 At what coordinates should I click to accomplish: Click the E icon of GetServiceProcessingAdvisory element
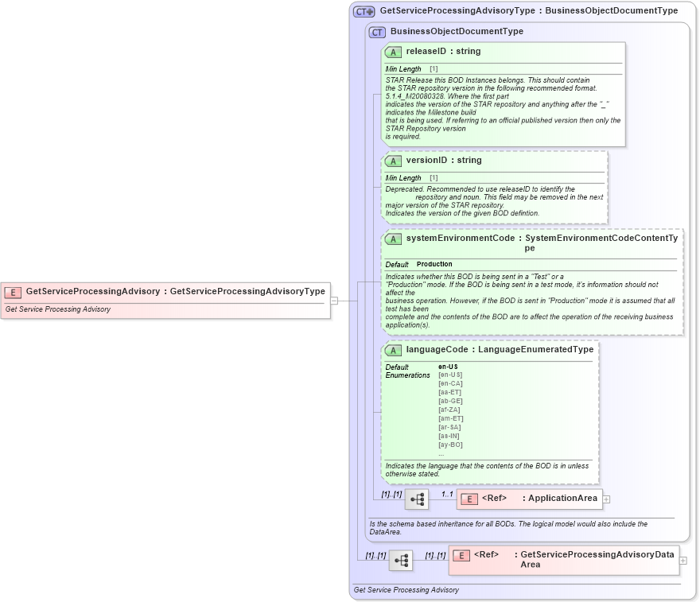tap(13, 293)
